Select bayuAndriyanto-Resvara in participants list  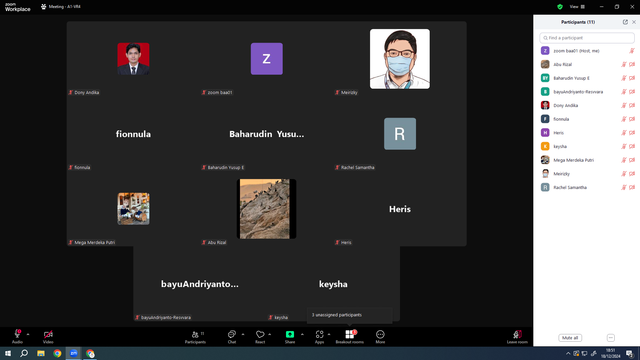pyautogui.click(x=587, y=92)
